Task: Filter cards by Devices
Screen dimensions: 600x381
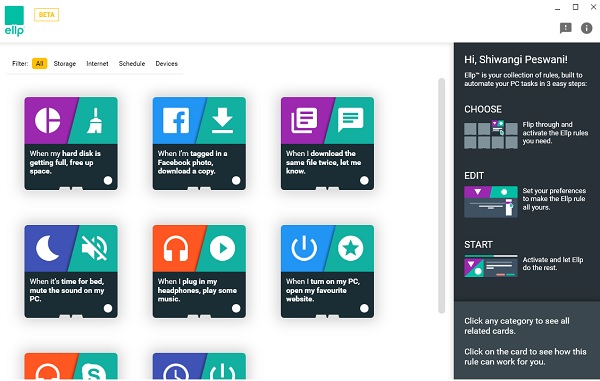Action: pyautogui.click(x=166, y=64)
